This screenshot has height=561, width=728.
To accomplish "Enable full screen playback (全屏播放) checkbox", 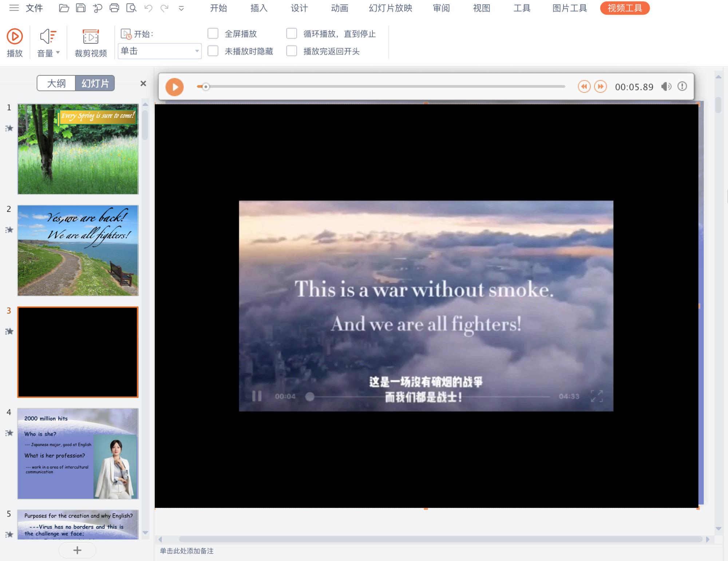I will pos(213,33).
